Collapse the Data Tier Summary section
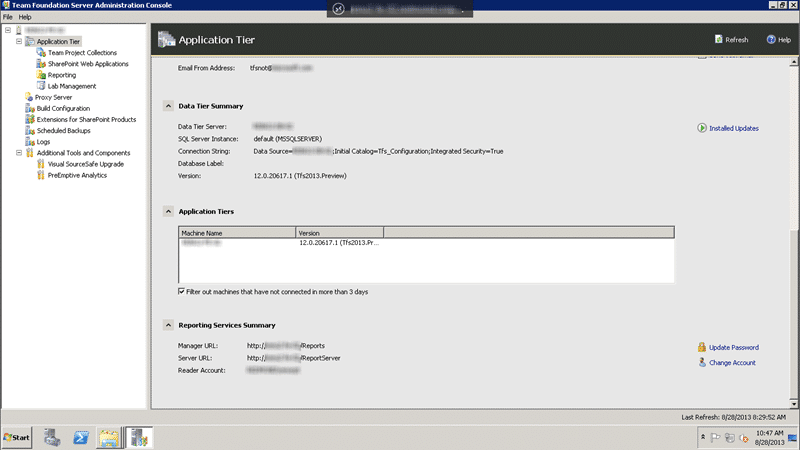The height and width of the screenshot is (450, 800). (168, 106)
